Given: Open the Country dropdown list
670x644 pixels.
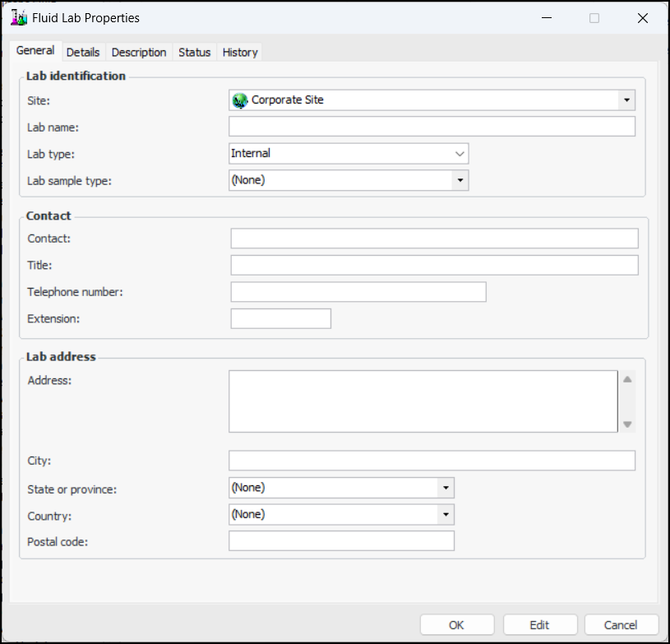Looking at the screenshot, I should [x=445, y=514].
